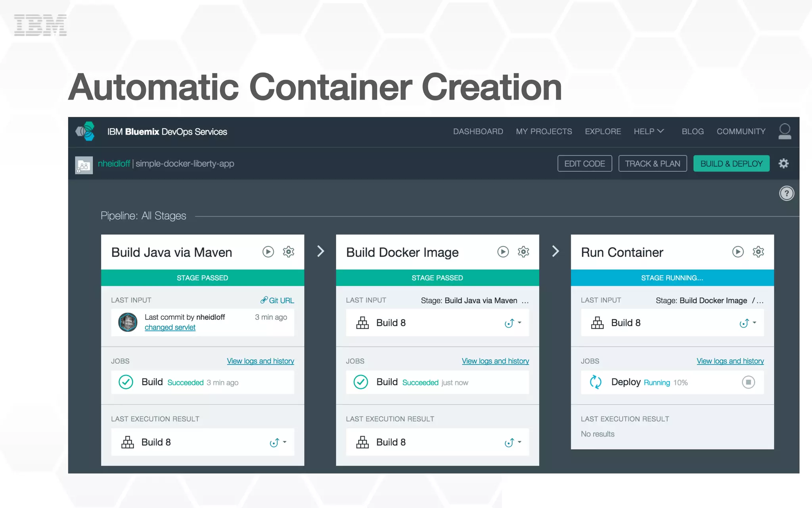Stop the running Deploy job
Image resolution: width=812 pixels, height=508 pixels.
(x=748, y=382)
